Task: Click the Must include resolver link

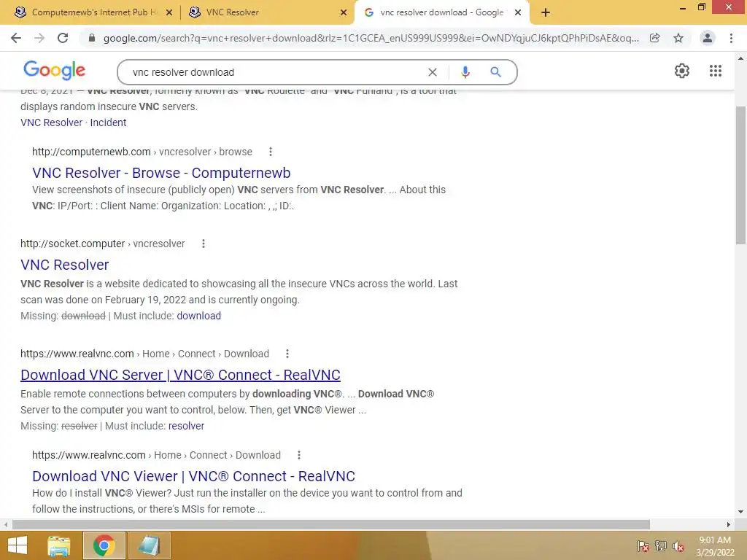Action: point(186,426)
